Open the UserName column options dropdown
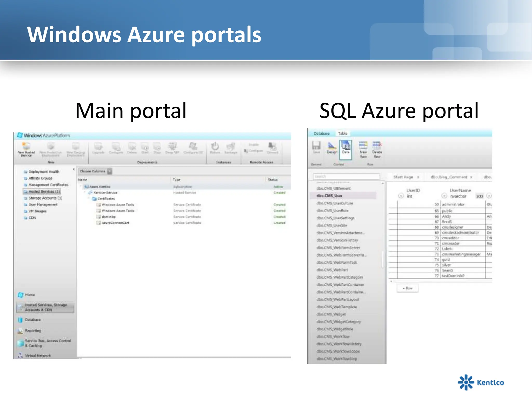 click(x=444, y=196)
